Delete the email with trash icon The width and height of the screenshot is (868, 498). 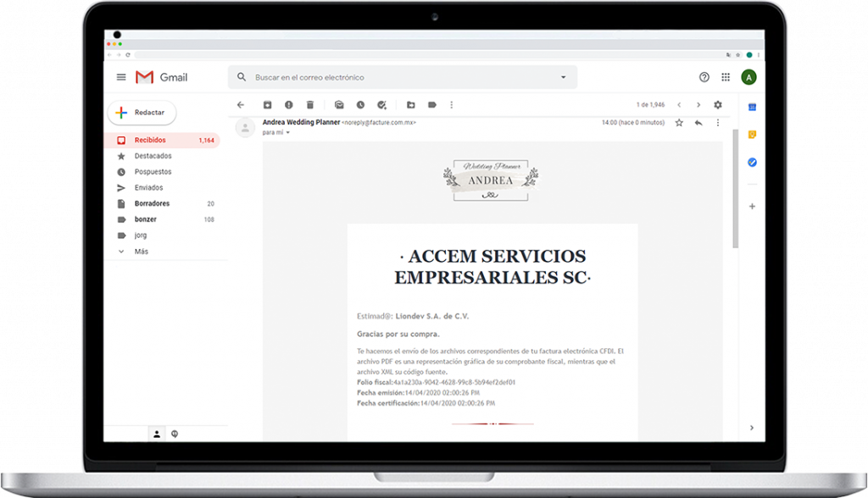pos(310,105)
